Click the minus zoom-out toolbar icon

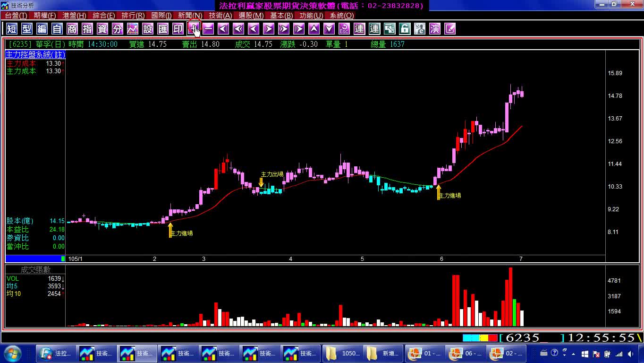208,29
